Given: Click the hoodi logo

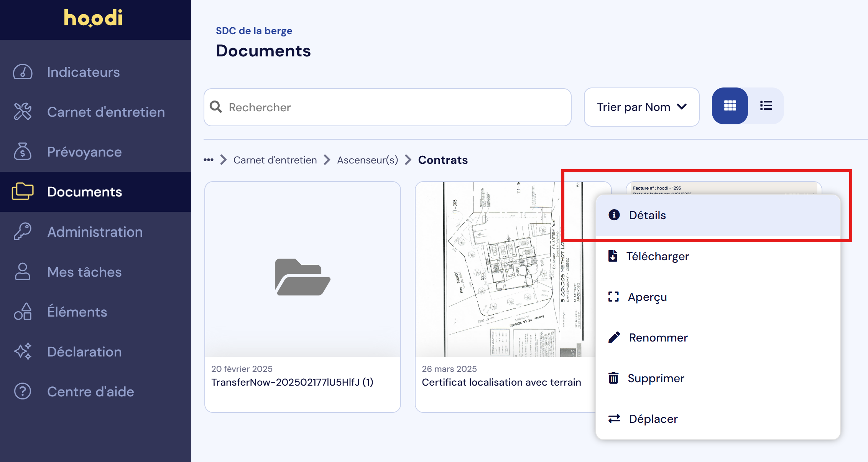Looking at the screenshot, I should click(93, 18).
